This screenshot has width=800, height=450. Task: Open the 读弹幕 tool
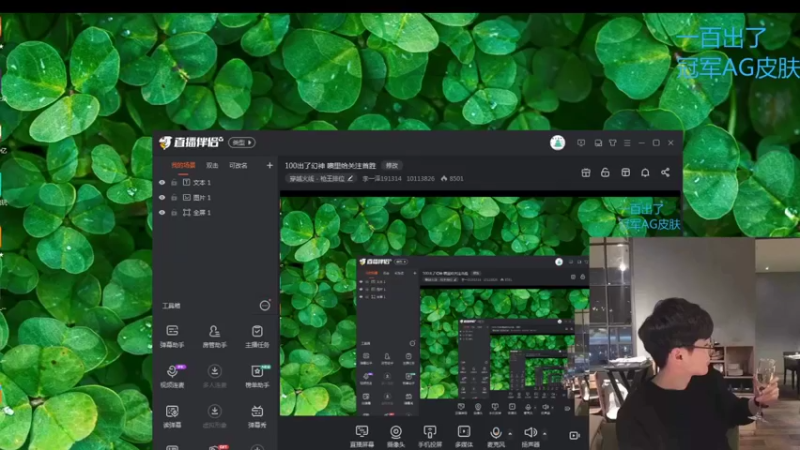coord(172,416)
